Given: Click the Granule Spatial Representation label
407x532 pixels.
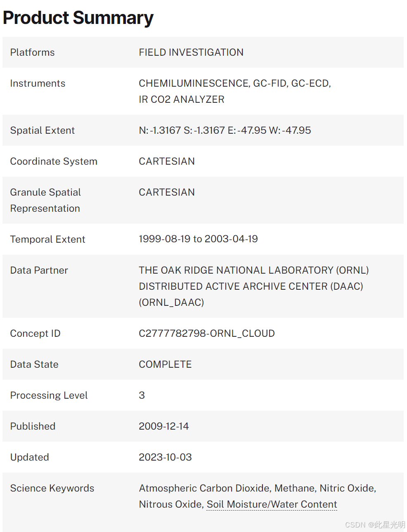Looking at the screenshot, I should 45,200.
